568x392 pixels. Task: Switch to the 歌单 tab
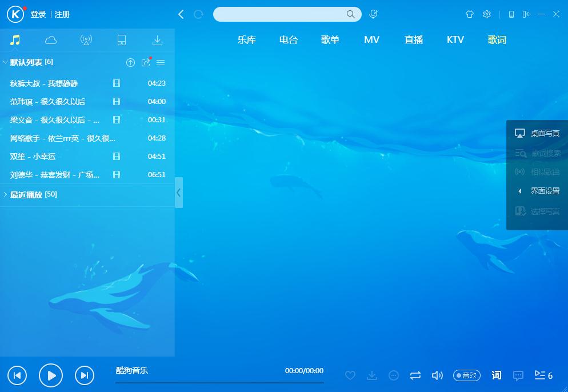click(330, 39)
